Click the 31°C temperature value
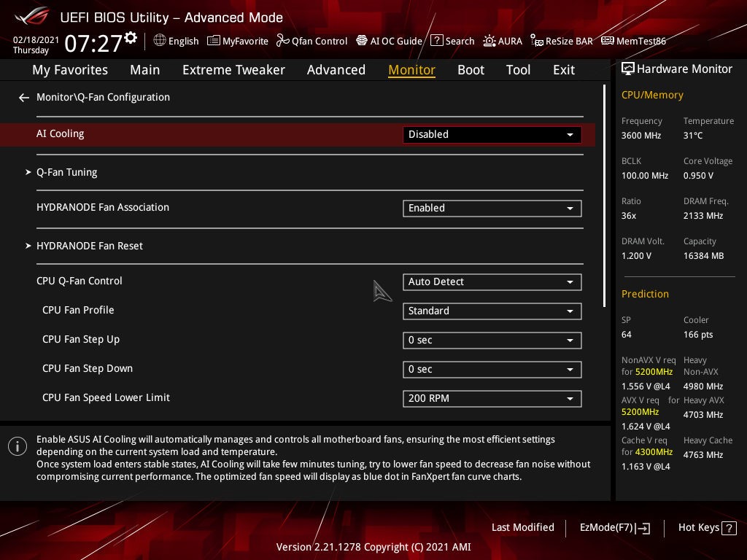The image size is (747, 560). 693,136
